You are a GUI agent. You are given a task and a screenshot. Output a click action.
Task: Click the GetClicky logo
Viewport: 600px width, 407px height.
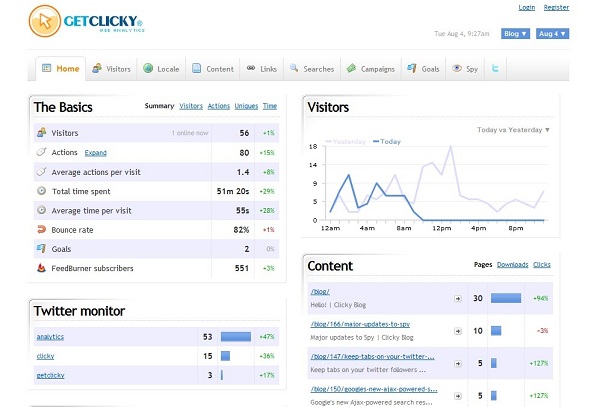pyautogui.click(x=86, y=21)
